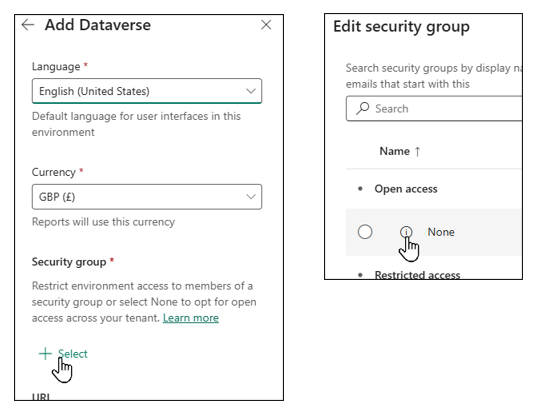Image resolution: width=535 pixels, height=416 pixels.
Task: Toggle the ascending sort arrow next to Name
Action: pos(417,152)
